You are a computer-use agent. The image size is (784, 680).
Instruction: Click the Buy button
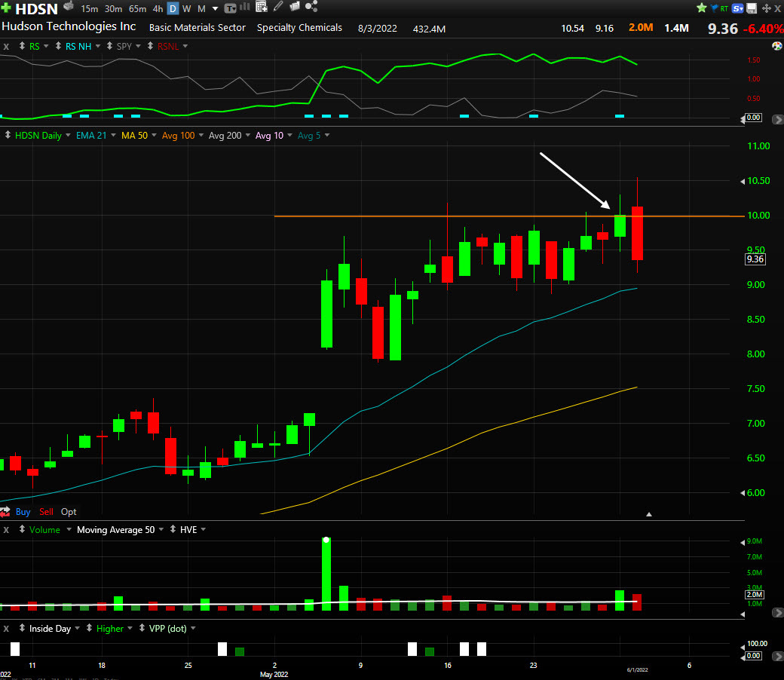(x=23, y=511)
